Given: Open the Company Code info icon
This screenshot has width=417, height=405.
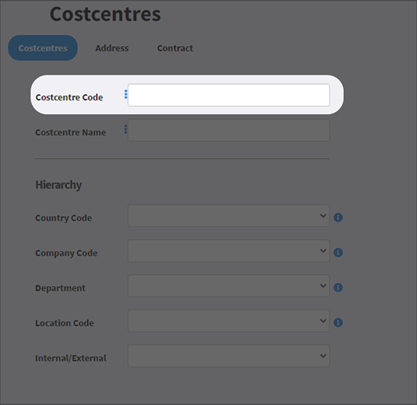Looking at the screenshot, I should [x=338, y=253].
